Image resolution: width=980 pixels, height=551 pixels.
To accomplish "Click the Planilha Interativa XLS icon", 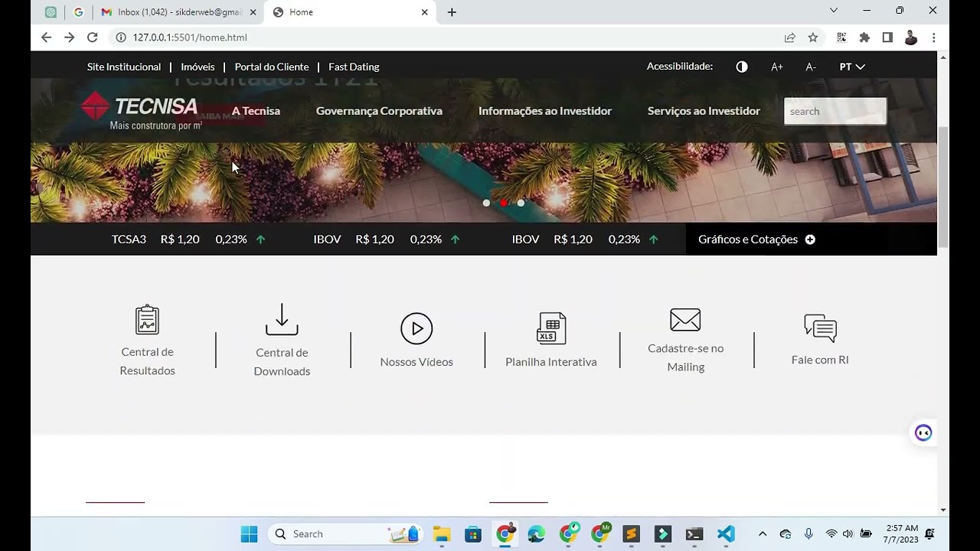I will click(x=551, y=328).
